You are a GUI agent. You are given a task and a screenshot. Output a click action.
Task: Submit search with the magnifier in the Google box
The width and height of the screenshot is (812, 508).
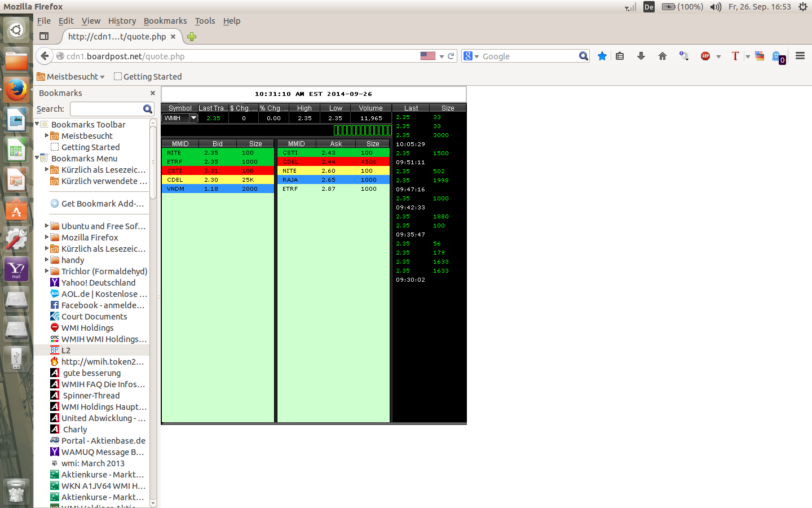584,56
